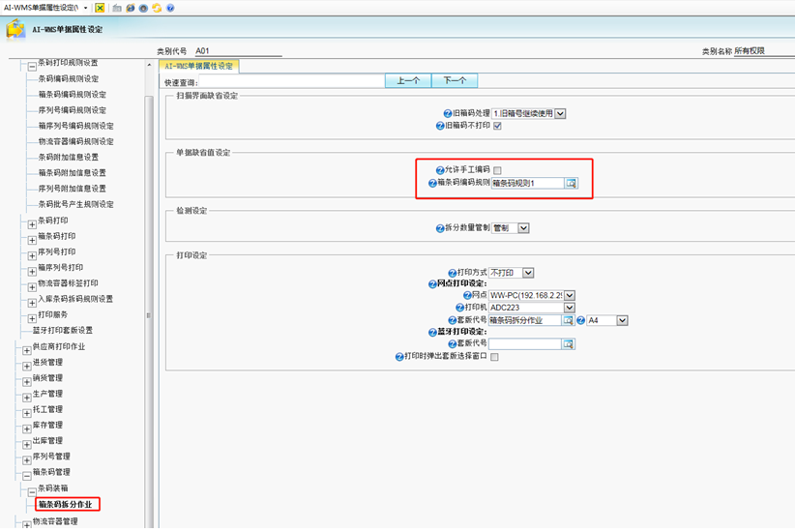Click the 上一个 button
Image resolution: width=795 pixels, height=532 pixels.
point(407,81)
